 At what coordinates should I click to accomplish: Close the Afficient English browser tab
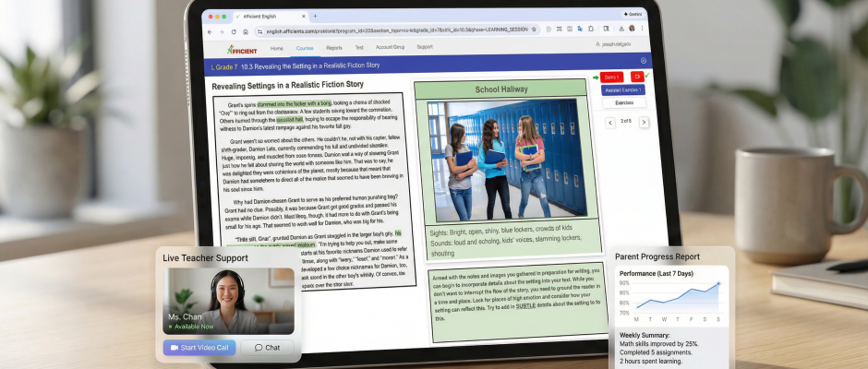click(302, 16)
